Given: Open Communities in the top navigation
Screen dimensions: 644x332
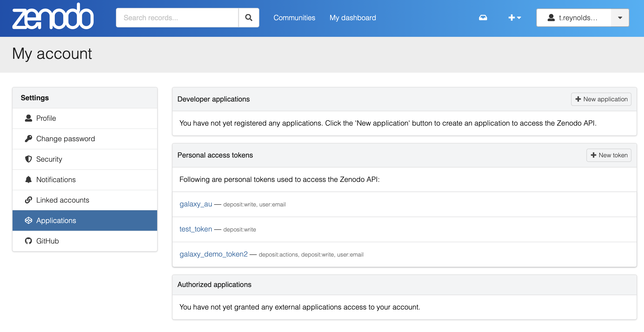Looking at the screenshot, I should pyautogui.click(x=294, y=18).
